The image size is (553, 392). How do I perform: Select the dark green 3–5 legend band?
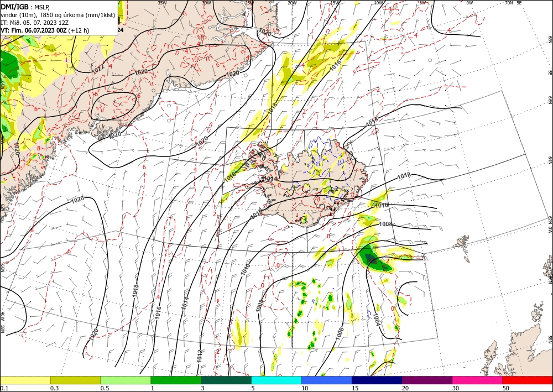tap(226, 380)
